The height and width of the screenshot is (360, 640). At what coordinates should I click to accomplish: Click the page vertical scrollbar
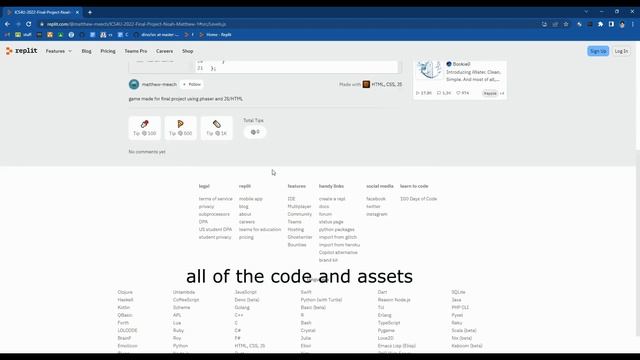coord(638,243)
